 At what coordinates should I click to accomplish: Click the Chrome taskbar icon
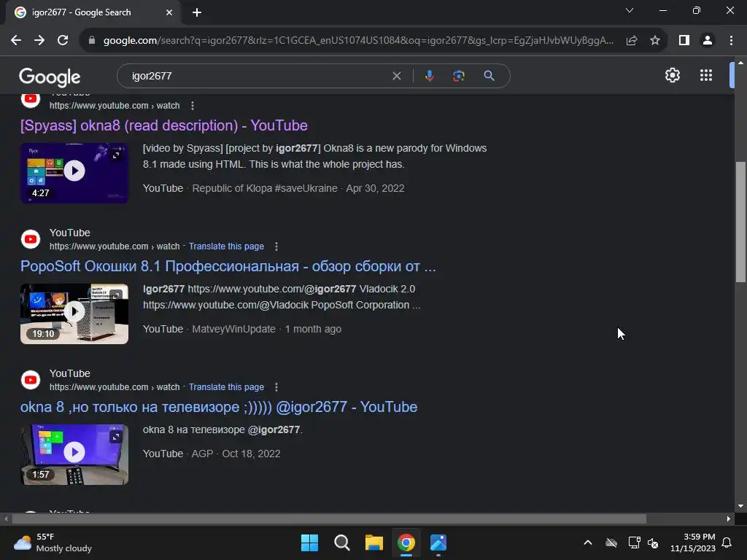(x=406, y=542)
